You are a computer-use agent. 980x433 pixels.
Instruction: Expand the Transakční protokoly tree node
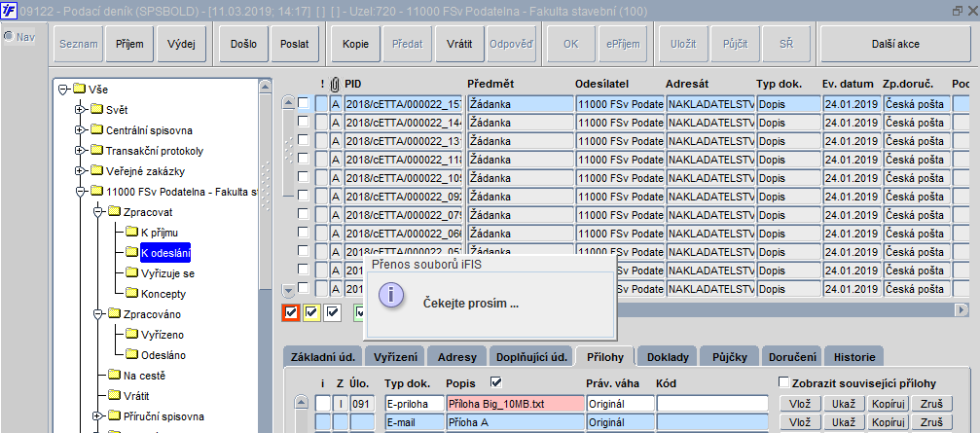80,151
